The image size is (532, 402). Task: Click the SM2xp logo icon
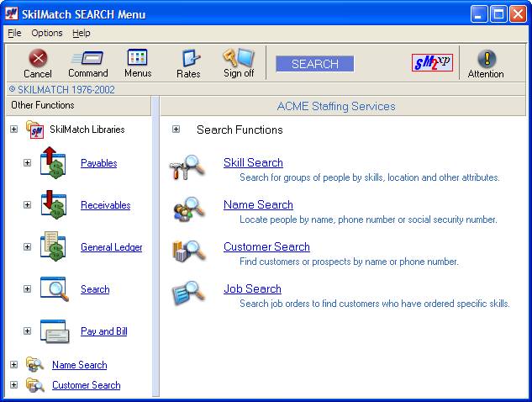[x=432, y=63]
